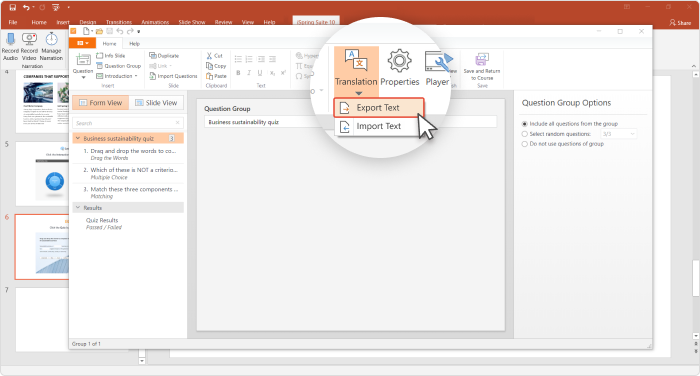The height and width of the screenshot is (376, 700).
Task: Open the Question dropdown button
Action: 83,67
